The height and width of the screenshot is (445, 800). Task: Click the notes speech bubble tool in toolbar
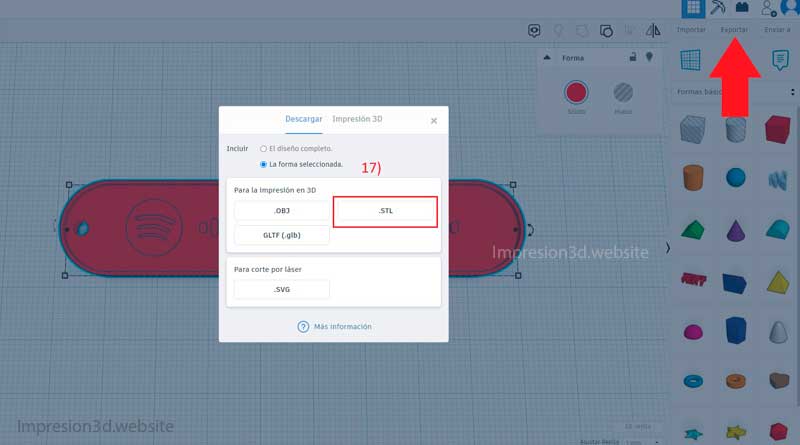tap(534, 31)
